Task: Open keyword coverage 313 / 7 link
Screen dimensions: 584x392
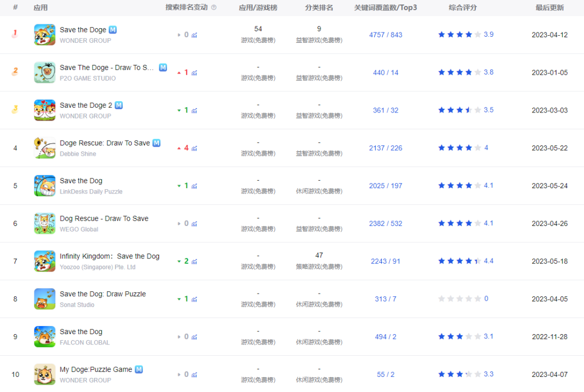Action: (x=386, y=299)
